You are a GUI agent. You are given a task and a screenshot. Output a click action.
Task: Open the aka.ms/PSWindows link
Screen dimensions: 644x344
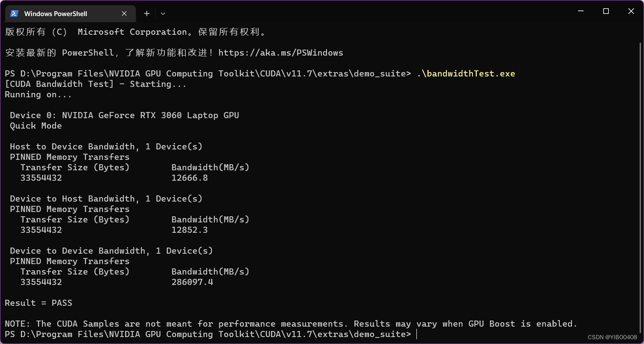click(x=281, y=53)
